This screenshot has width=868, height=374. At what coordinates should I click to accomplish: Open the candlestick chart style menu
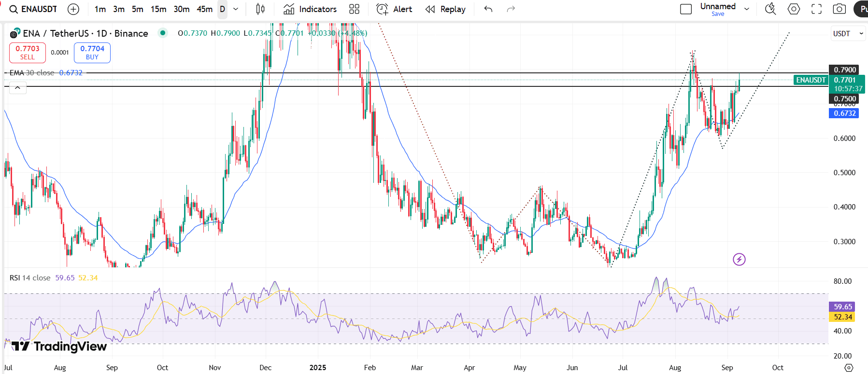[x=260, y=9]
